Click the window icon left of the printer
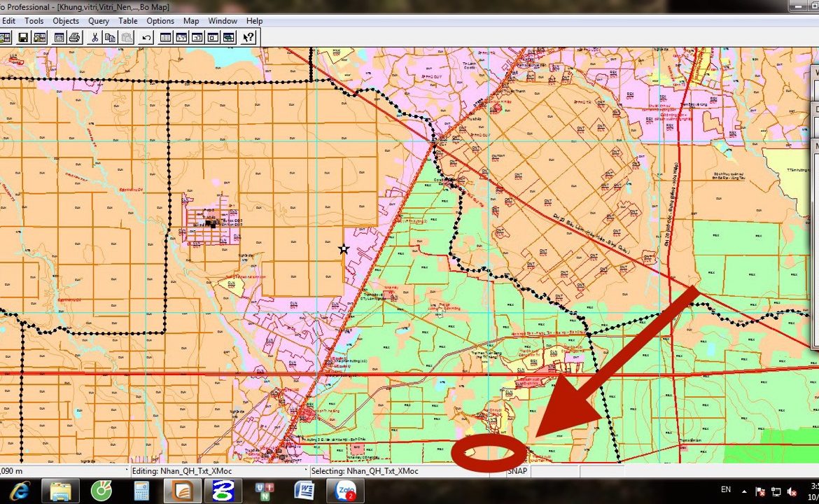819x504 pixels. tap(59, 37)
